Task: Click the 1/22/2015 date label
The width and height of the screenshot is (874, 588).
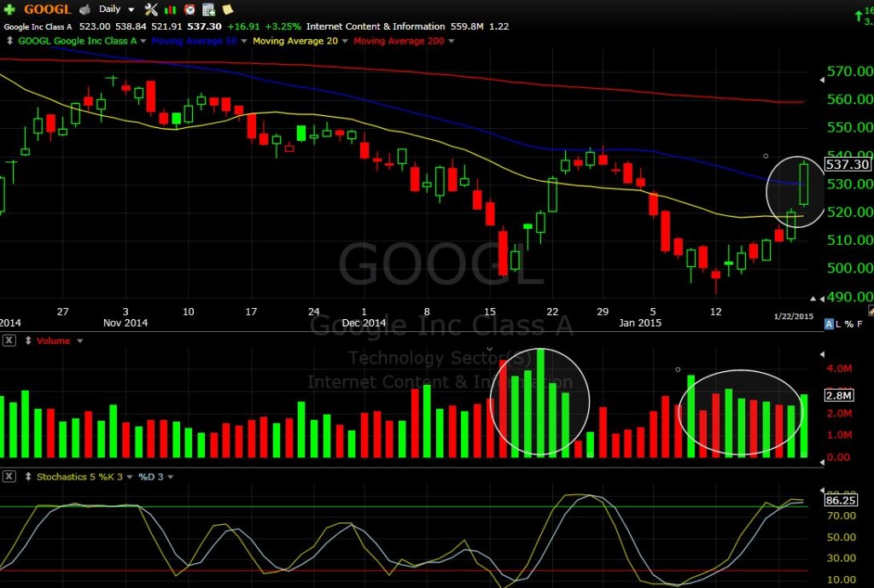Action: [794, 316]
